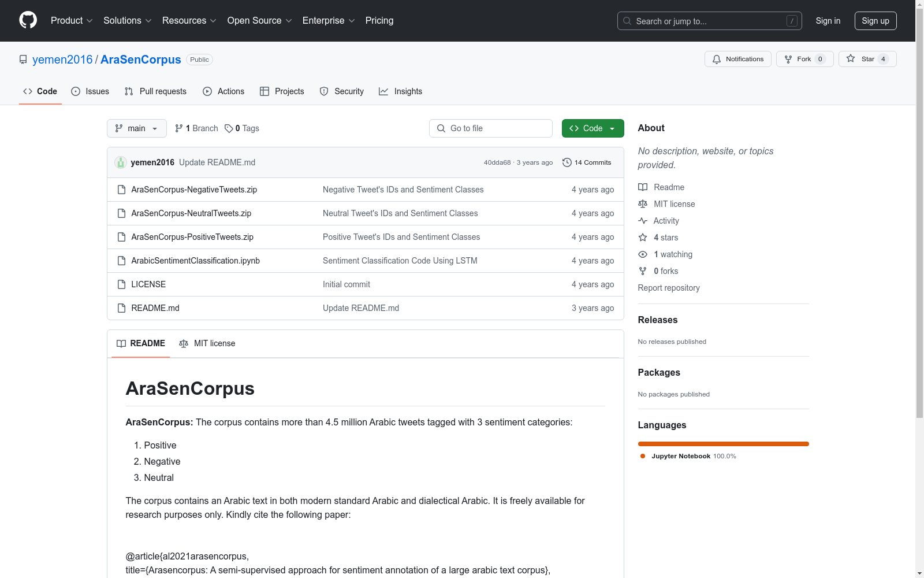This screenshot has width=924, height=578.
Task: Go to the Pricing page
Action: [379, 21]
